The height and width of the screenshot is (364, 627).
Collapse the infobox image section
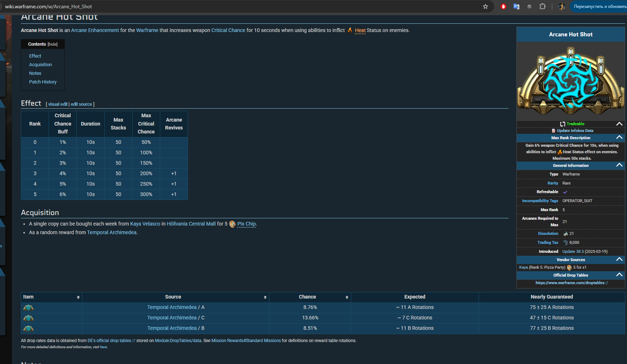tap(619, 124)
